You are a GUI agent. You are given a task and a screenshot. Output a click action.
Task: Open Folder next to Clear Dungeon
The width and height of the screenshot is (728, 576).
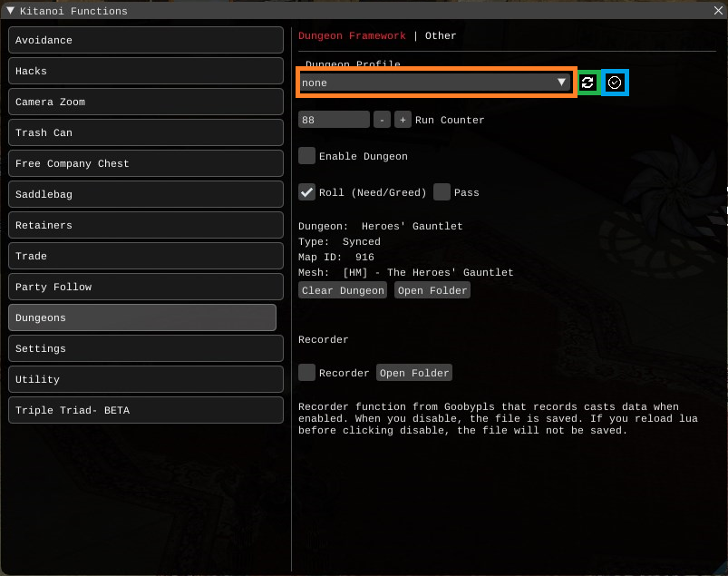coord(432,290)
